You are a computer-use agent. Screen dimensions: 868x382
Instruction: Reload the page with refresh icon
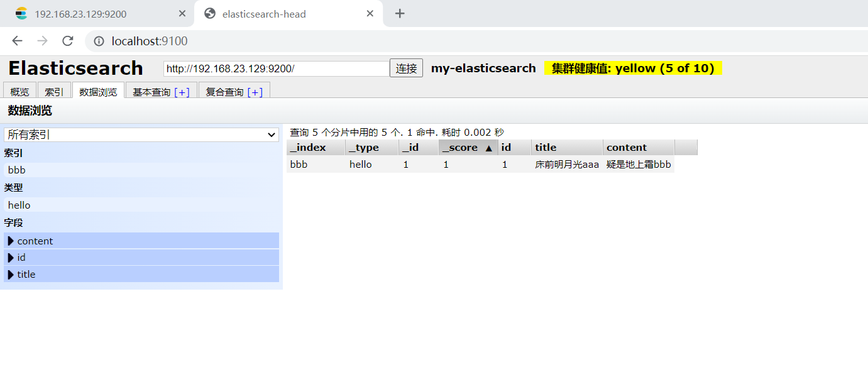[x=68, y=41]
